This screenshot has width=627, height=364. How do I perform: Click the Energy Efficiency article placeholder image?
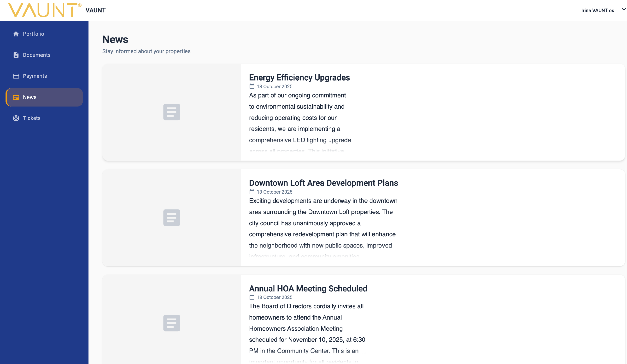pos(171,112)
